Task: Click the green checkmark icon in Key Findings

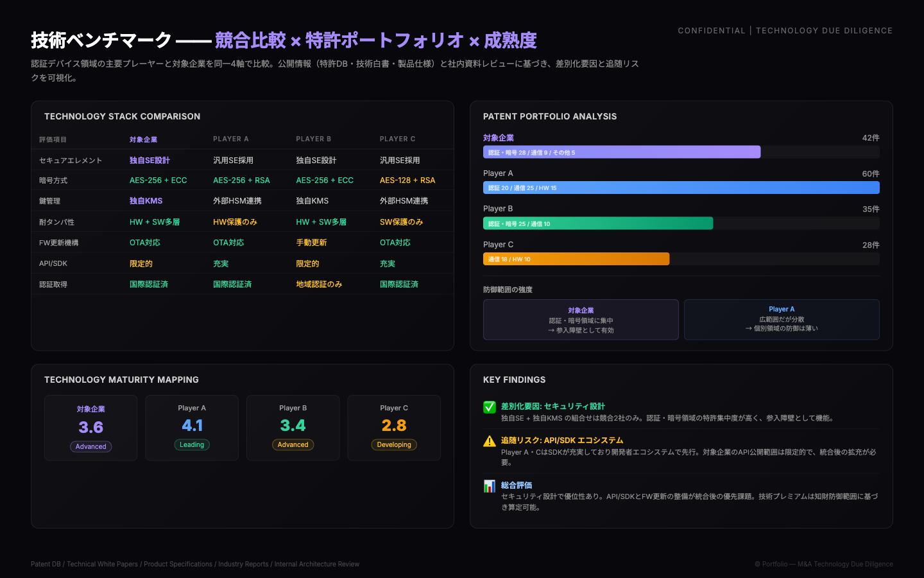Action: point(489,407)
